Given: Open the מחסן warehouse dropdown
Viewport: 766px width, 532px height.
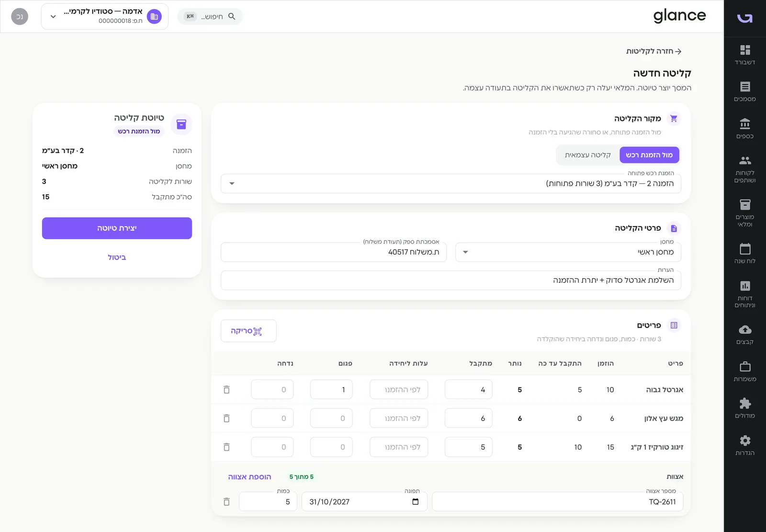Looking at the screenshot, I should pyautogui.click(x=568, y=252).
